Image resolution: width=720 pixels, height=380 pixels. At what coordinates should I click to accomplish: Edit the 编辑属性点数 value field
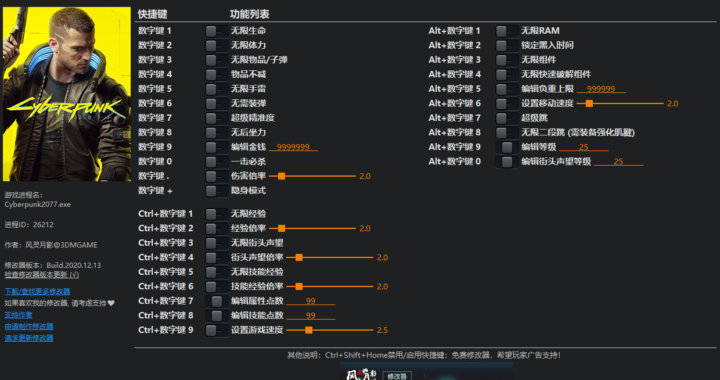[311, 301]
